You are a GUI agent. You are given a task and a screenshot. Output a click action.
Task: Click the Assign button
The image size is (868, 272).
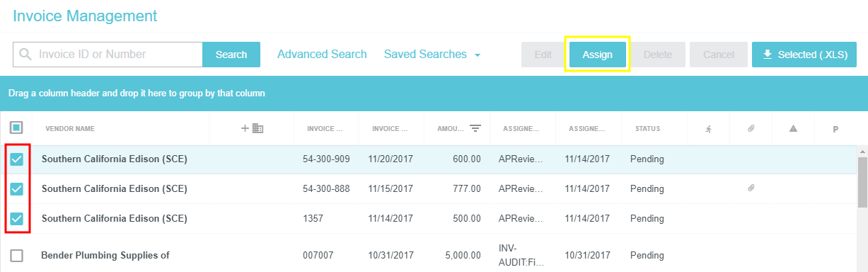597,55
